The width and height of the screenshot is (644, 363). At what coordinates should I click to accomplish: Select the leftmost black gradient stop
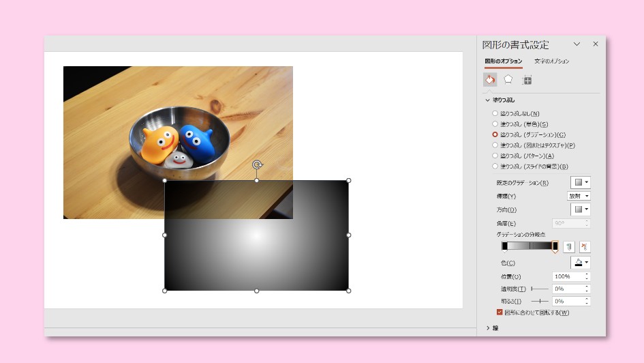(x=505, y=246)
